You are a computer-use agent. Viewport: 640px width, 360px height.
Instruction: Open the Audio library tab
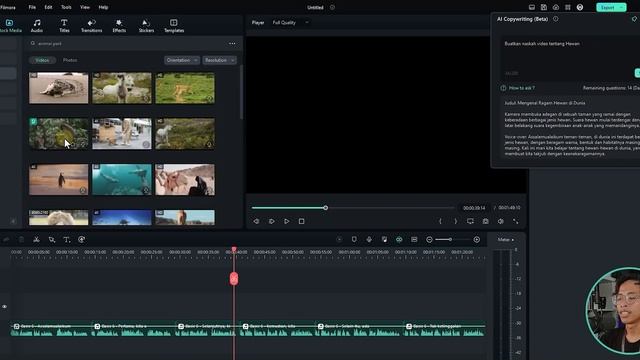tap(37, 26)
